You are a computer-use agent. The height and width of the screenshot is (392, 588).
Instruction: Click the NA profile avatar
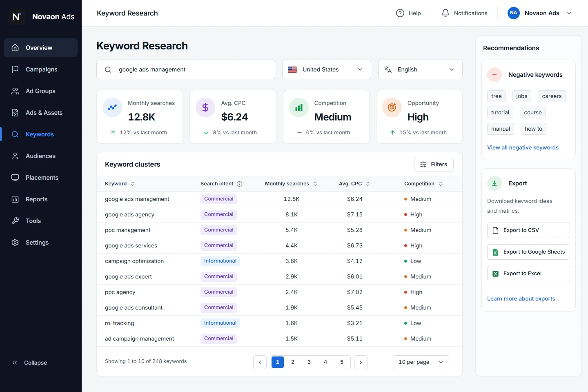514,13
